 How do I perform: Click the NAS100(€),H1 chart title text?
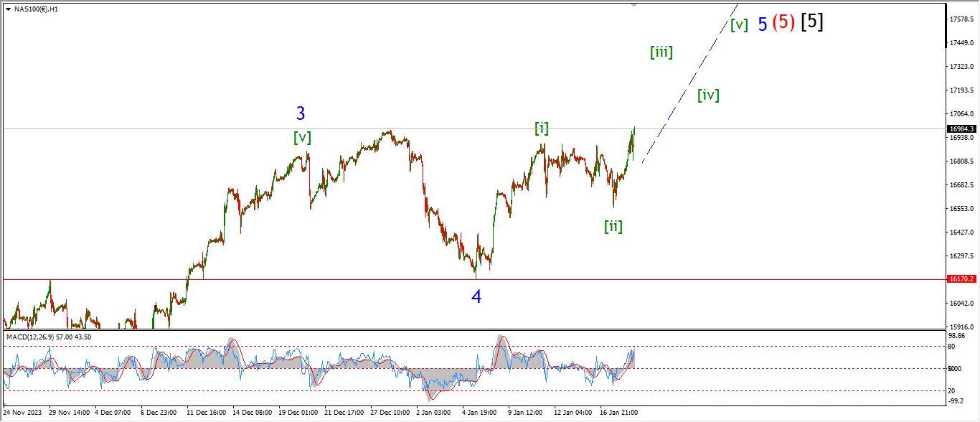click(x=37, y=9)
